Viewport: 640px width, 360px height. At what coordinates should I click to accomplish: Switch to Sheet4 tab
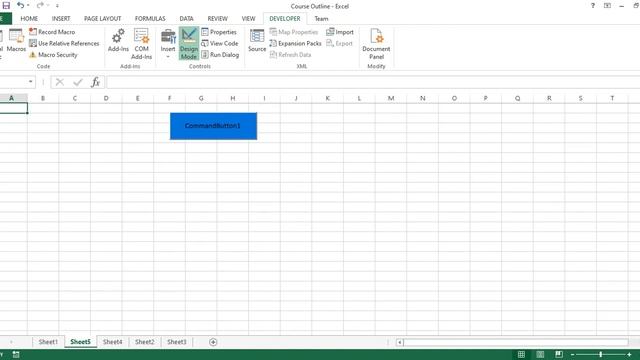point(113,342)
